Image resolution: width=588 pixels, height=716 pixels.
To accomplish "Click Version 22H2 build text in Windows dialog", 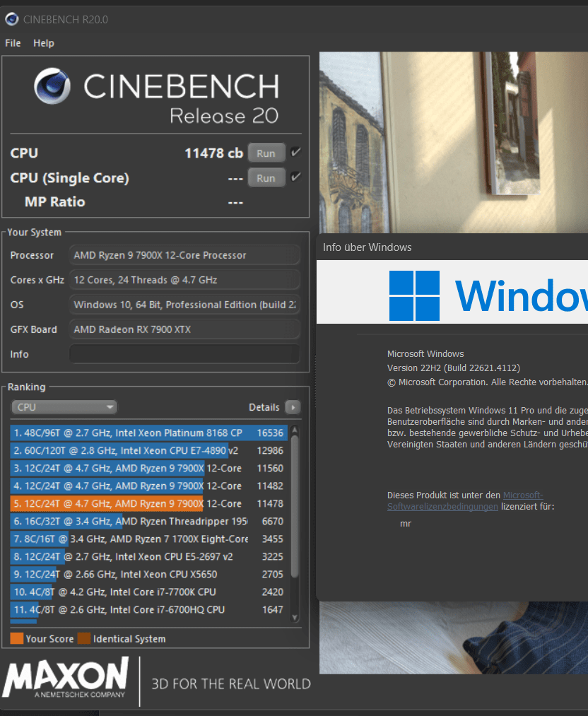I will click(x=453, y=368).
